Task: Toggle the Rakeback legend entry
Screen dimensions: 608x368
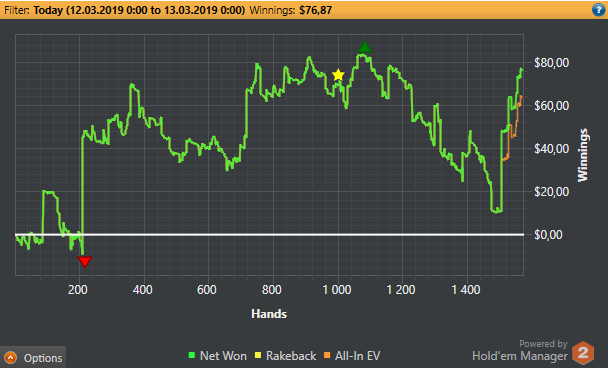Action: tap(285, 356)
